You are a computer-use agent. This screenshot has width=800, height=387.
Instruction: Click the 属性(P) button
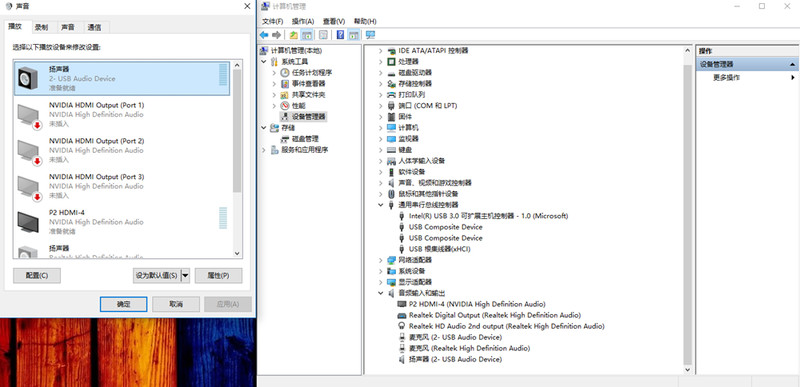click(x=218, y=276)
